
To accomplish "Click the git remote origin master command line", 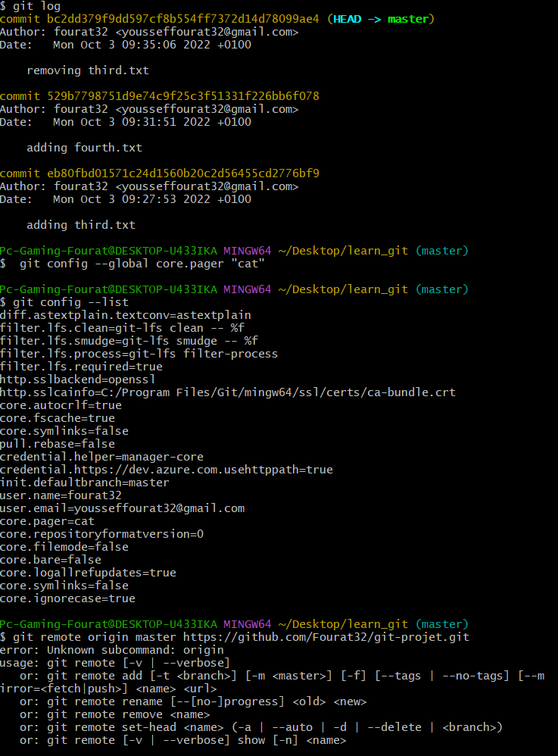I will (x=235, y=637).
